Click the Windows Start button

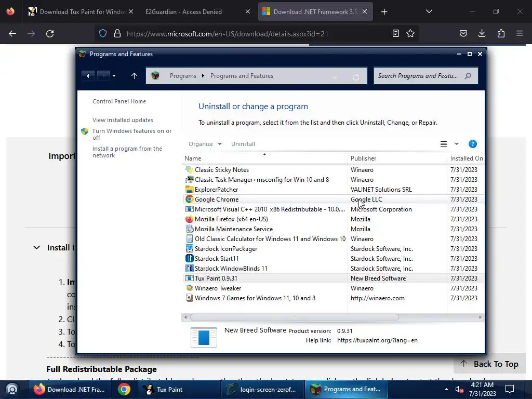click(x=12, y=389)
